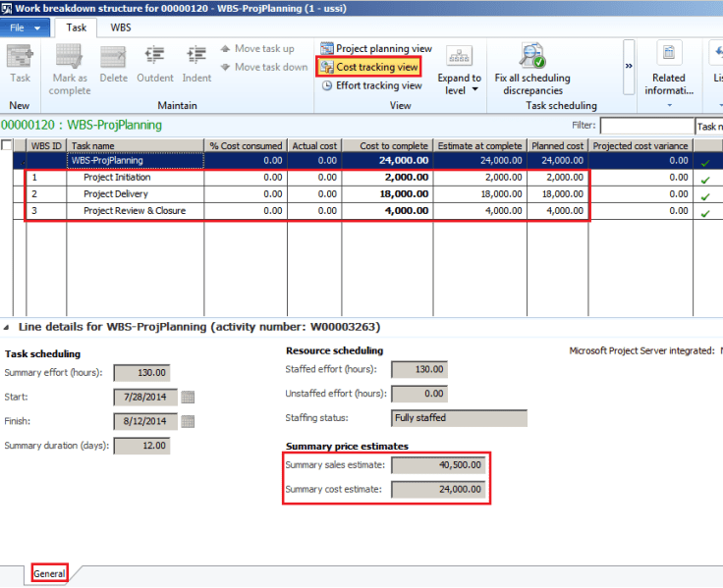Open Effort tracking view
723x588 pixels.
pyautogui.click(x=371, y=85)
